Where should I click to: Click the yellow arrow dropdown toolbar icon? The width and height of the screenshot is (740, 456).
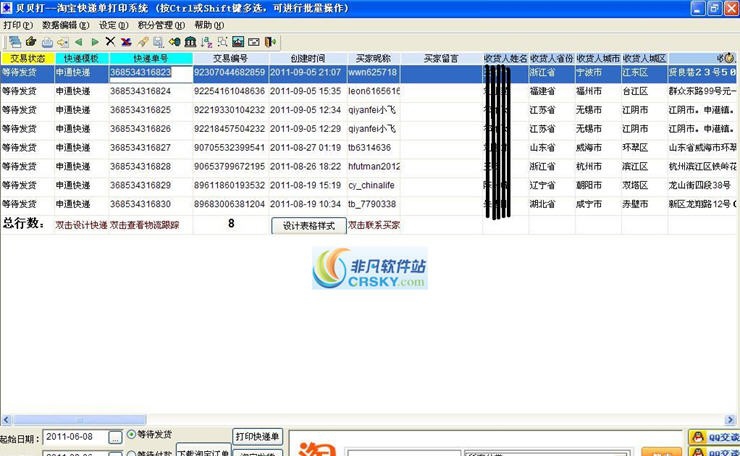pyautogui.click(x=63, y=42)
